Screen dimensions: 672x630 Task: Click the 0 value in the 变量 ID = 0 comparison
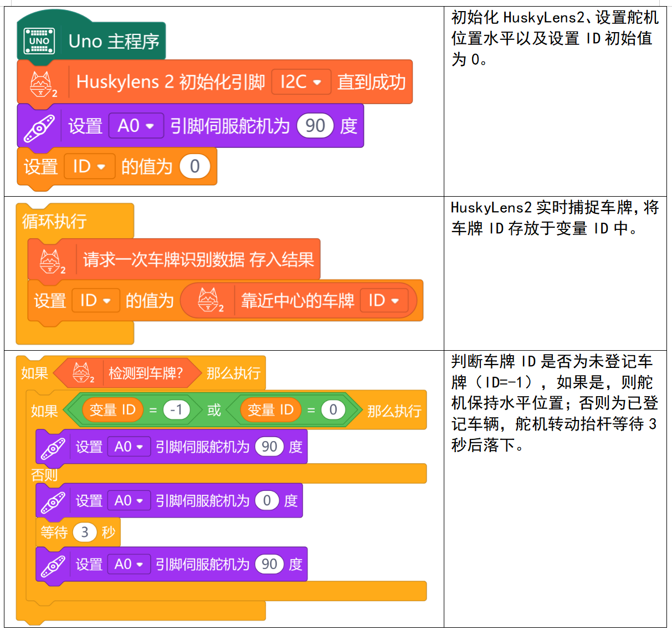point(333,410)
